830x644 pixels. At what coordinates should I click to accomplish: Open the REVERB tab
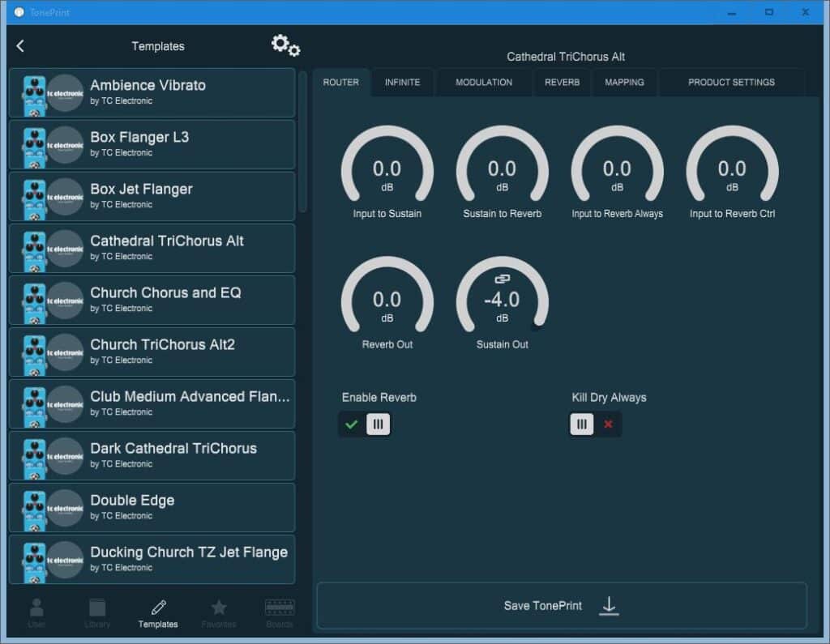tap(563, 83)
